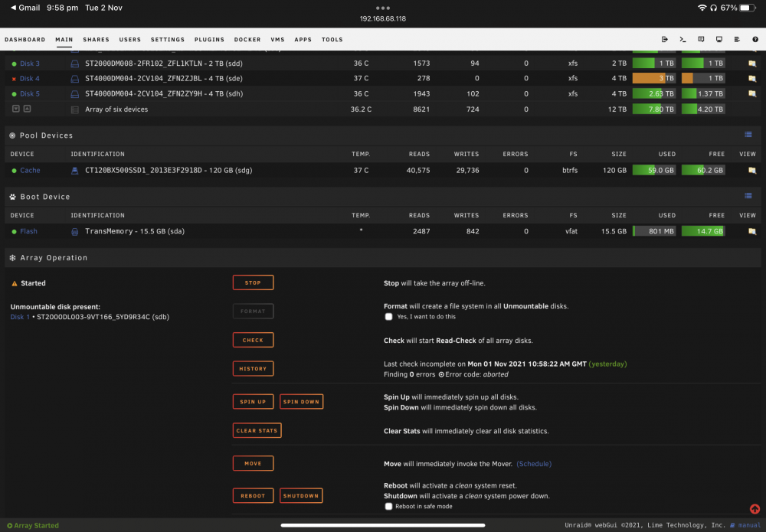This screenshot has height=532, width=766.
Task: Toggle Boot Device list view icon
Action: [x=748, y=196]
